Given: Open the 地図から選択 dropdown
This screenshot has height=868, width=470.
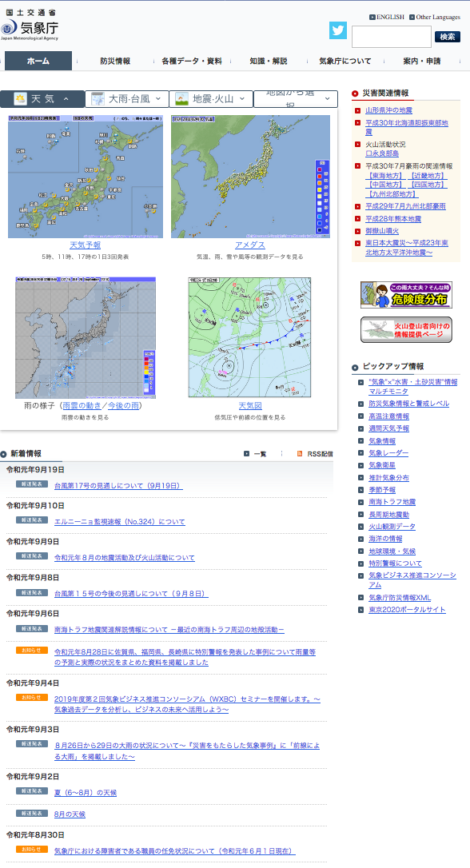Looking at the screenshot, I should (x=296, y=99).
